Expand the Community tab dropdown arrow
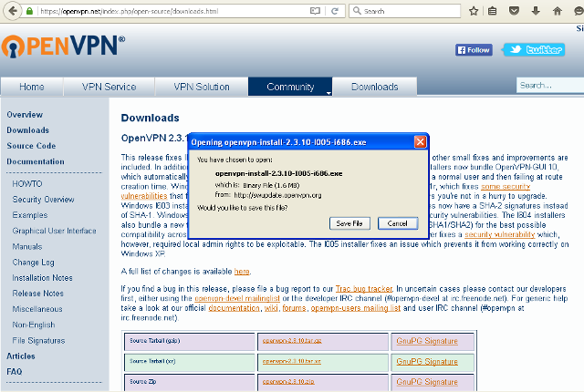The height and width of the screenshot is (392, 584). click(328, 93)
